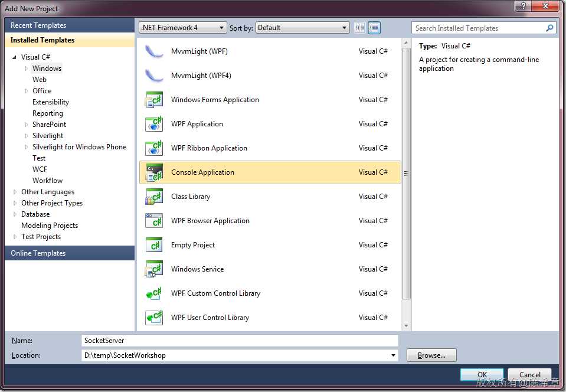
Task: Click the search magnifier icon
Action: click(549, 28)
